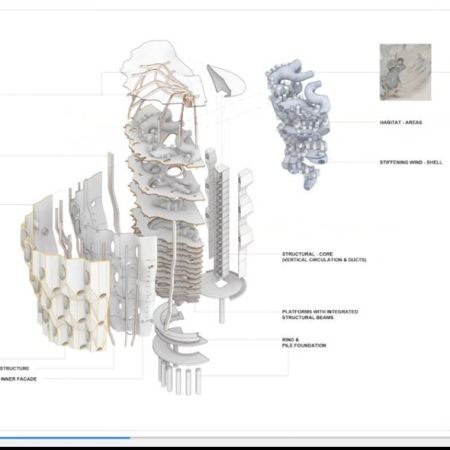Viewport: 450px width, 450px height.
Task: Select the pile foundation columns drawing
Action: (181, 377)
